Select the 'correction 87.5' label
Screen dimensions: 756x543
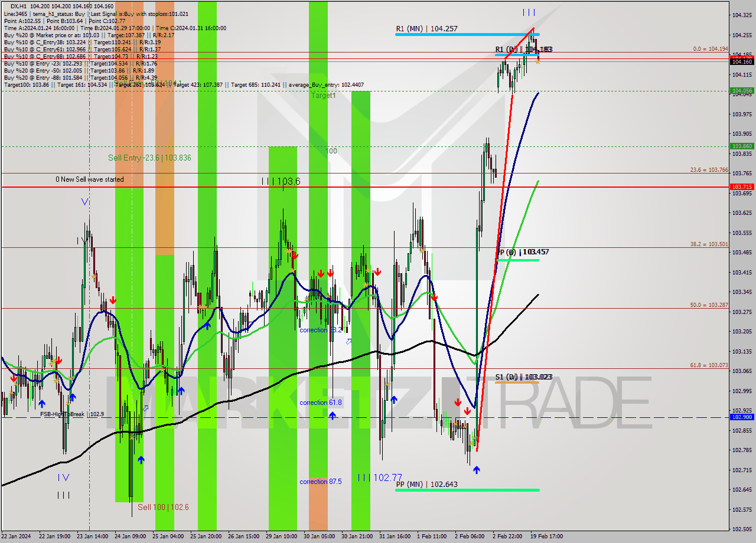321,482
